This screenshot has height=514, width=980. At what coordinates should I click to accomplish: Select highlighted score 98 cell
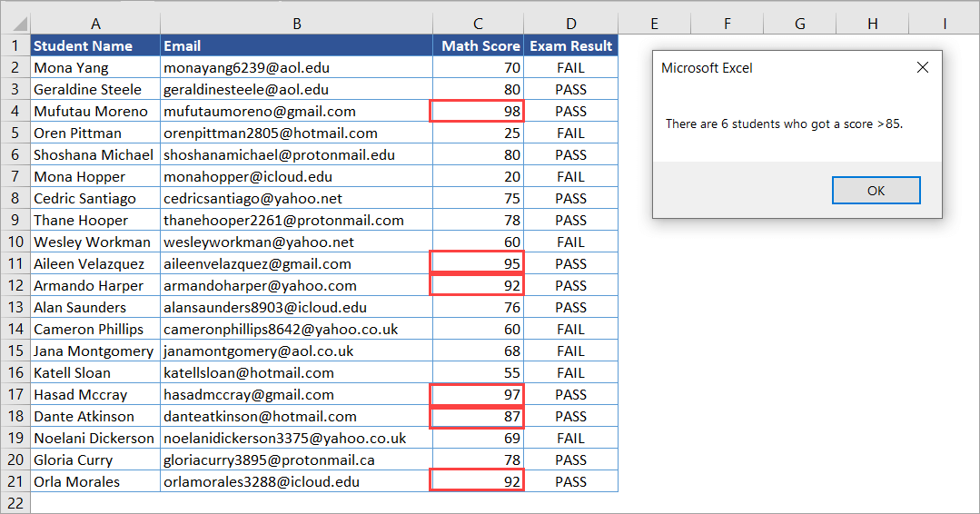tap(478, 111)
